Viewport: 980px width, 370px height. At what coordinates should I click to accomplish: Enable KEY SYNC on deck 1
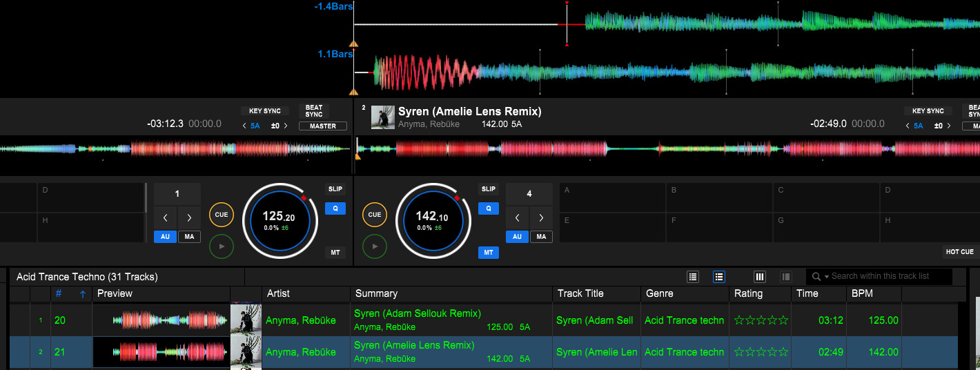coord(264,111)
